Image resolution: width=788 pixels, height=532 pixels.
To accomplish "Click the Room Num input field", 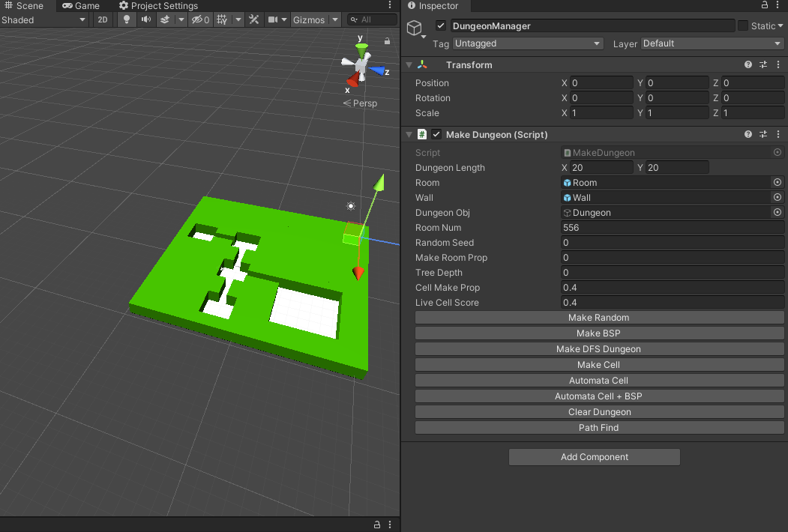I will (672, 228).
